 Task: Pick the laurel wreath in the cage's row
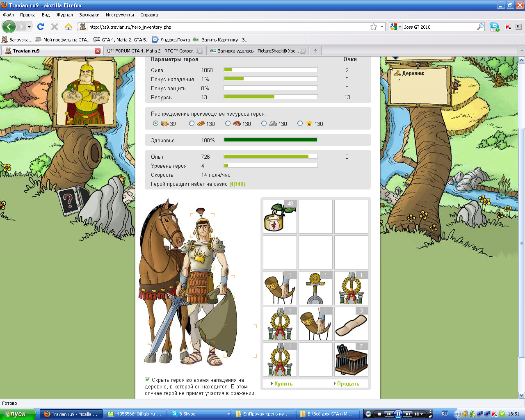coord(280,359)
